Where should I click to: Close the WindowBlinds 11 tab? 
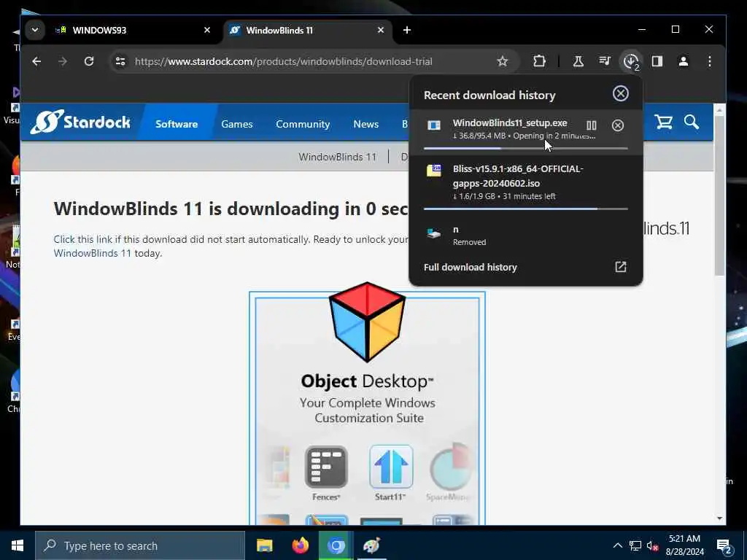(x=381, y=30)
